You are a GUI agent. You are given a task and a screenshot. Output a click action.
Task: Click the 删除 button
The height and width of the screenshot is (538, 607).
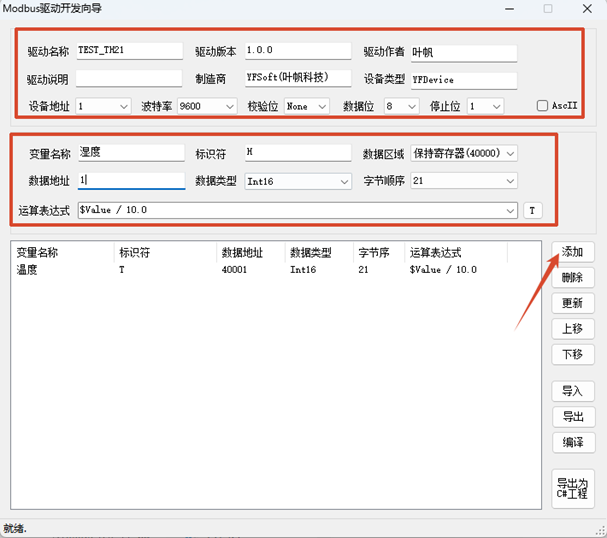573,278
